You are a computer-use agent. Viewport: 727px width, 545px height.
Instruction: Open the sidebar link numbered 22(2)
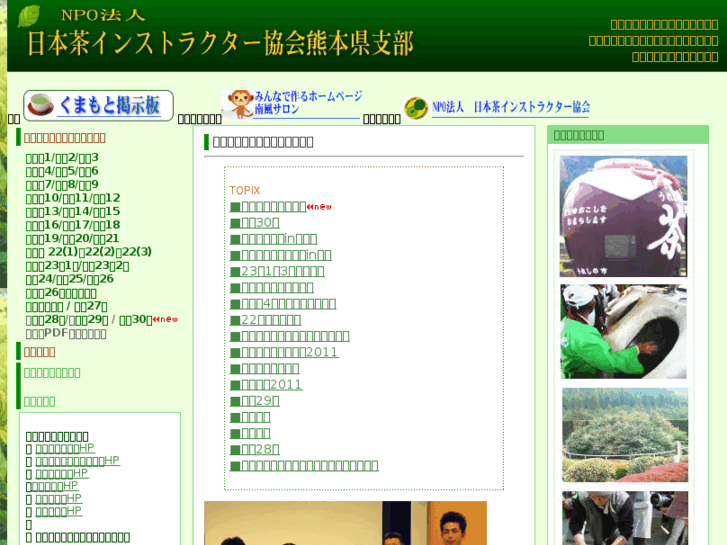98,252
